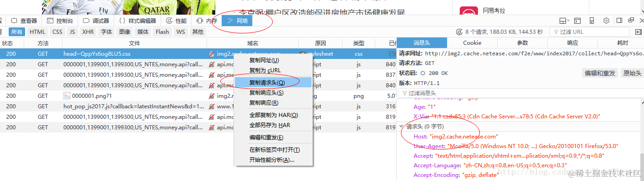Viewport: 644px width, 181px height.
Task: Toggle the network details pane icon
Action: click(x=638, y=32)
